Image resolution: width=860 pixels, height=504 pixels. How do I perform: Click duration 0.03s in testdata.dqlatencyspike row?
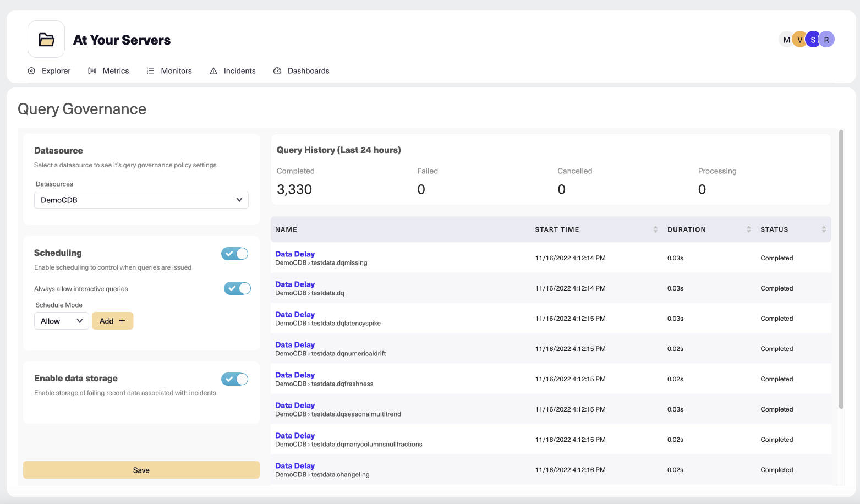675,319
